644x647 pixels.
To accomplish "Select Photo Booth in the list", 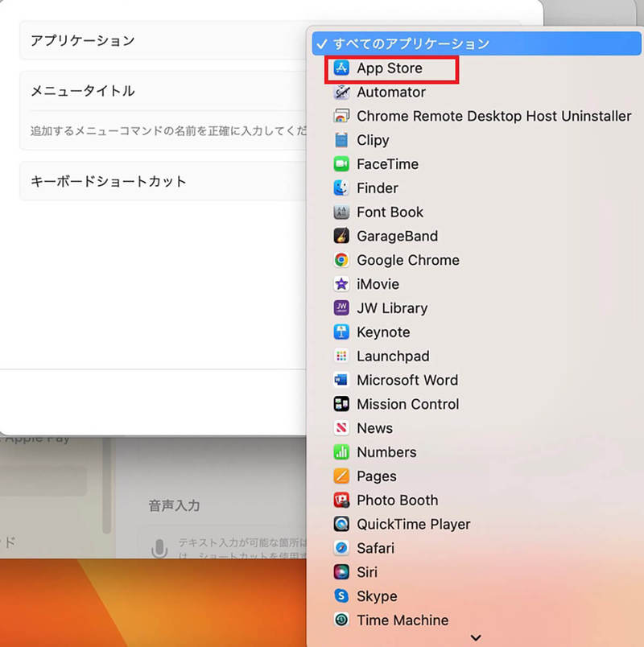I will click(x=477, y=500).
